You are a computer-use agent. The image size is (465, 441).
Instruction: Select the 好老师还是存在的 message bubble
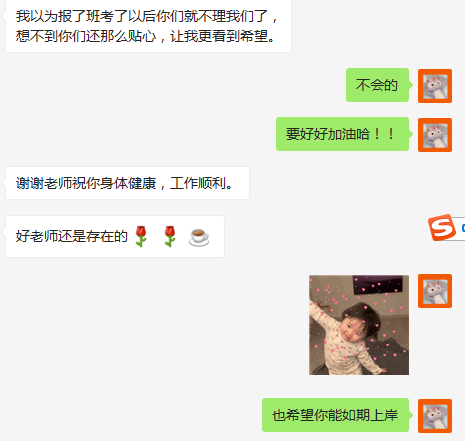tap(115, 236)
